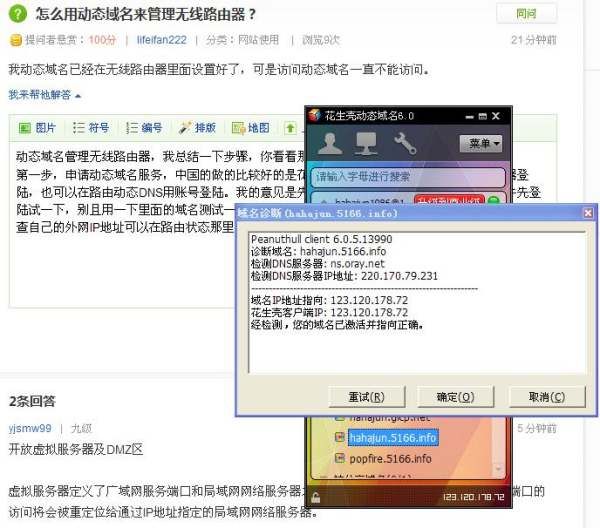Viewport: 600px width, 528px height.
Task: Open the network computer icon in Peanuthull
Action: coord(366,144)
